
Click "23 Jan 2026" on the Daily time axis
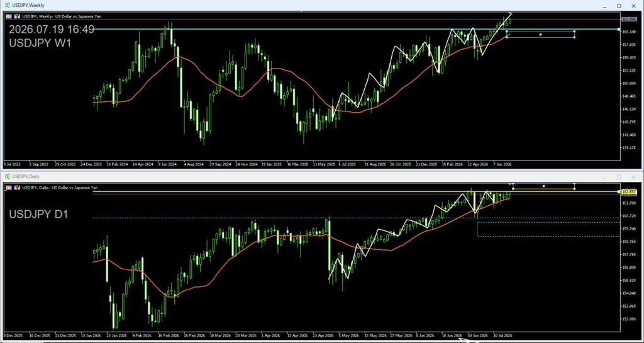pyautogui.click(x=117, y=335)
